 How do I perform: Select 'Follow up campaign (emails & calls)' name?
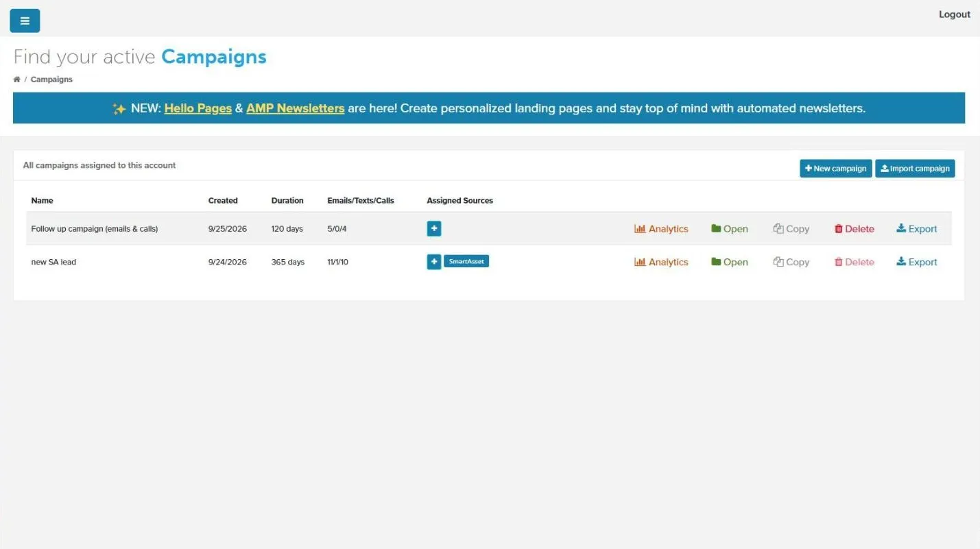coord(95,229)
